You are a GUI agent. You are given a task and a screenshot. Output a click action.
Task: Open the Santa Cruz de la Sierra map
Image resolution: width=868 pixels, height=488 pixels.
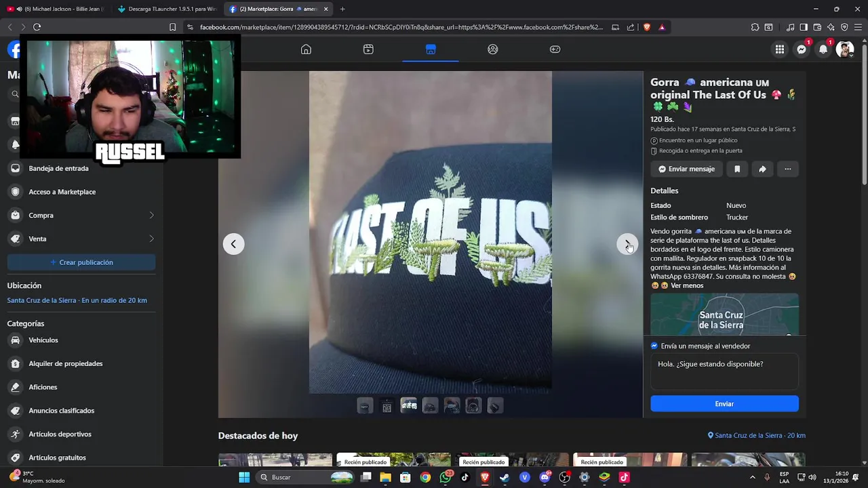click(x=724, y=314)
